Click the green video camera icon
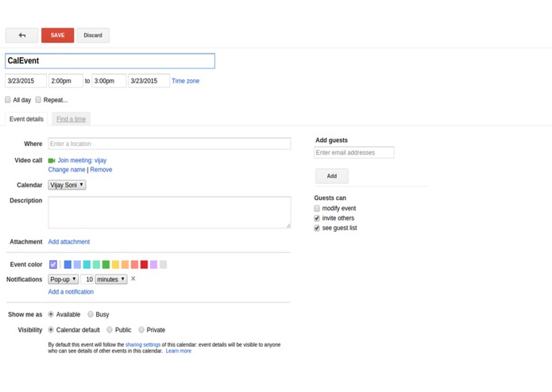The width and height of the screenshot is (552, 392). tap(52, 160)
